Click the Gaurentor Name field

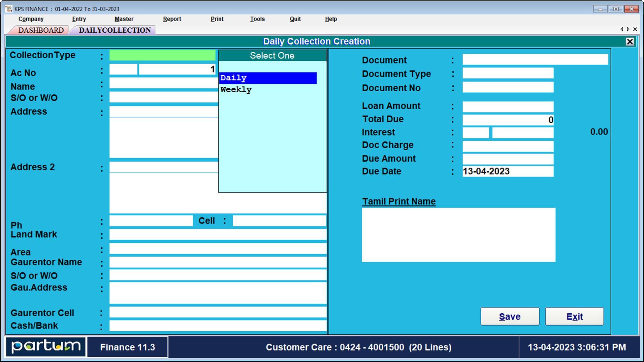pyautogui.click(x=218, y=262)
